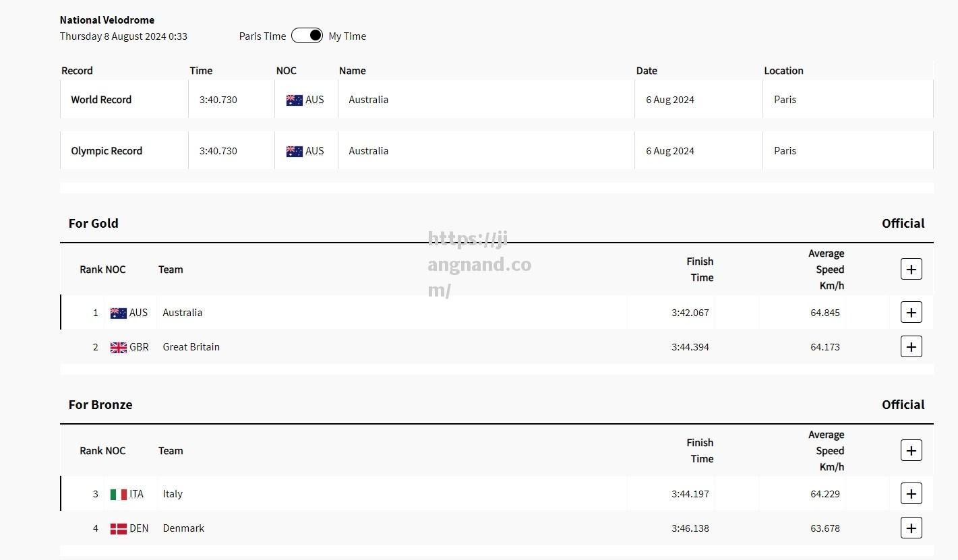The image size is (958, 560).
Task: Click Great Britain flag icon
Action: pos(118,348)
